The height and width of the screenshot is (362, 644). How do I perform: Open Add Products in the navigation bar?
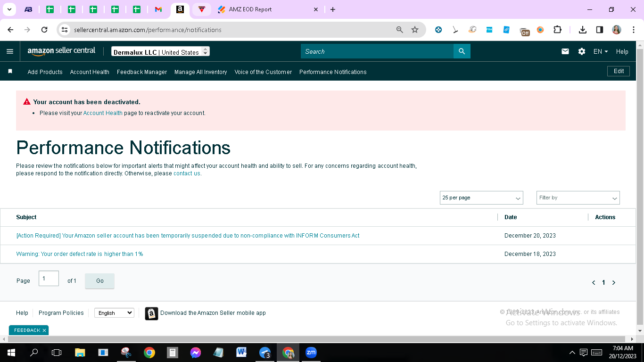click(45, 72)
